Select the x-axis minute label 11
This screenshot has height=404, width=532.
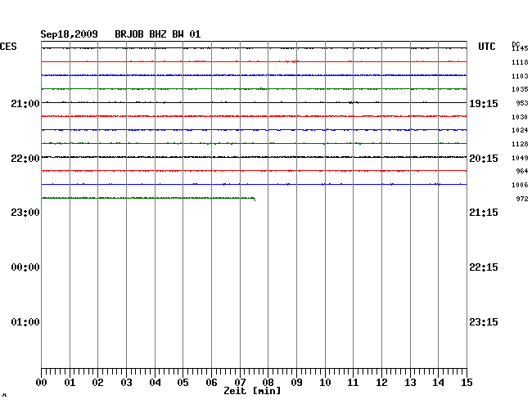pos(353,383)
